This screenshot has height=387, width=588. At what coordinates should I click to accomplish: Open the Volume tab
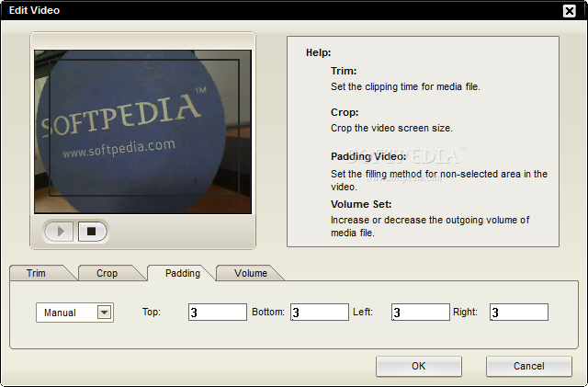tap(251, 273)
